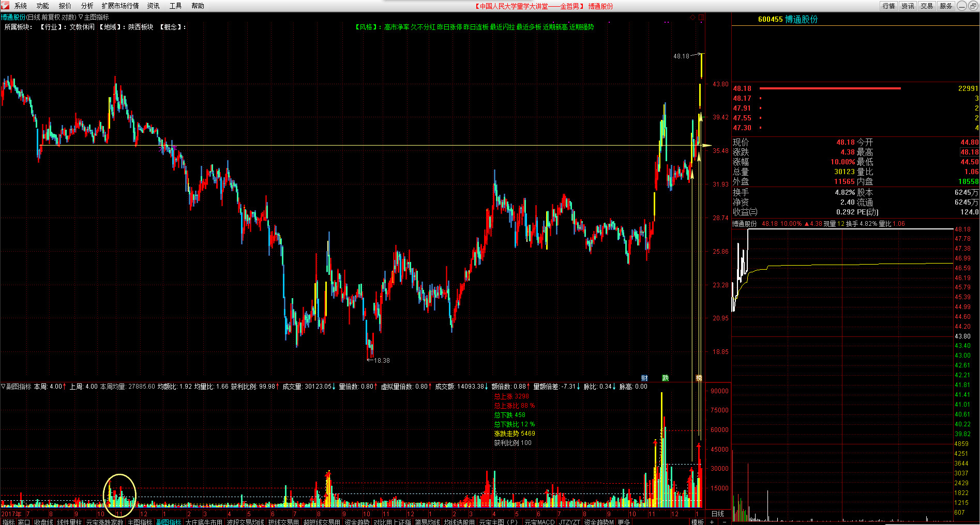Minimize the trading software window
This screenshot has height=525, width=980.
coord(961,6)
